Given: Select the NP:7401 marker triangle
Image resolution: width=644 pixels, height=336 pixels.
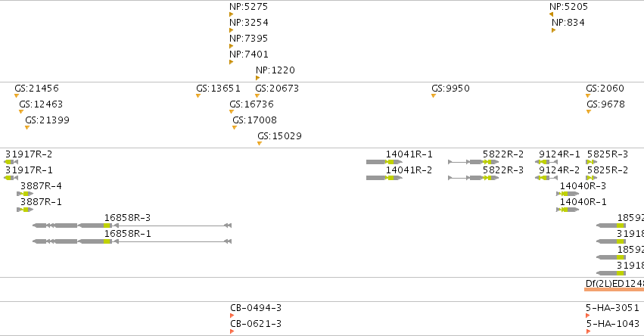Looking at the screenshot, I should tap(232, 62).
